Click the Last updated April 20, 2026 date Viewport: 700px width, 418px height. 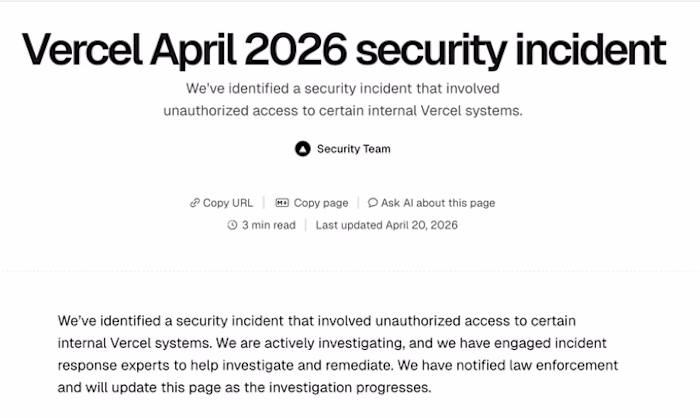386,226
